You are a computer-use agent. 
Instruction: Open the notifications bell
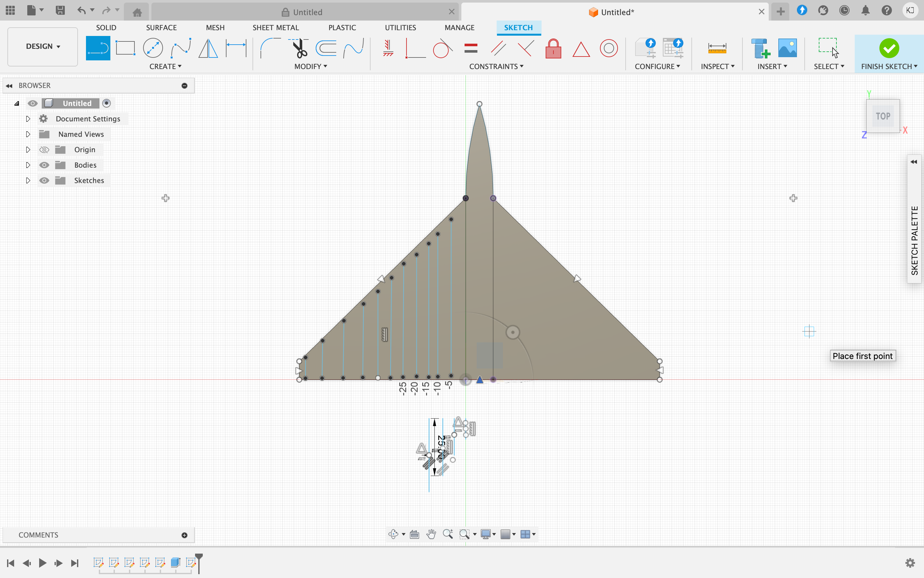click(865, 11)
